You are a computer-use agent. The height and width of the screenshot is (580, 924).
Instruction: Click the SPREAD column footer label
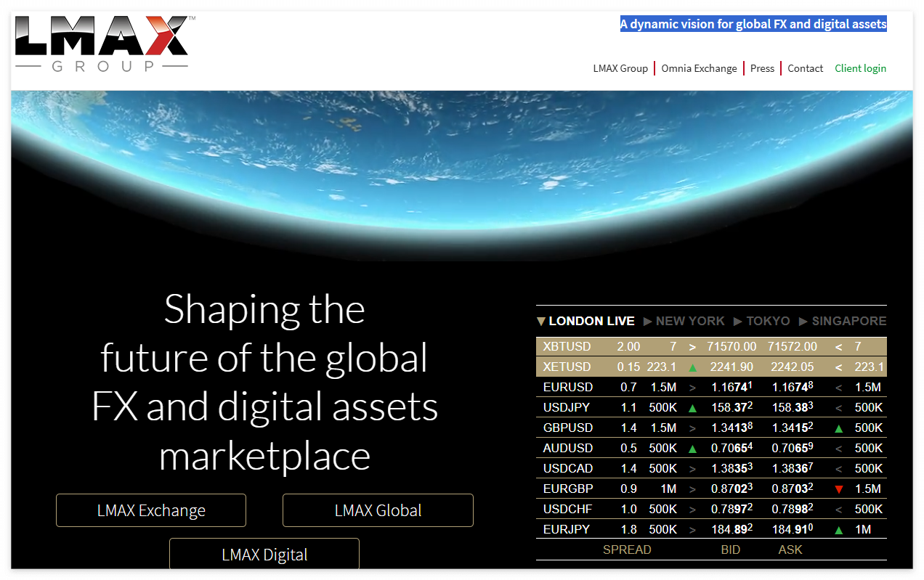coord(627,550)
